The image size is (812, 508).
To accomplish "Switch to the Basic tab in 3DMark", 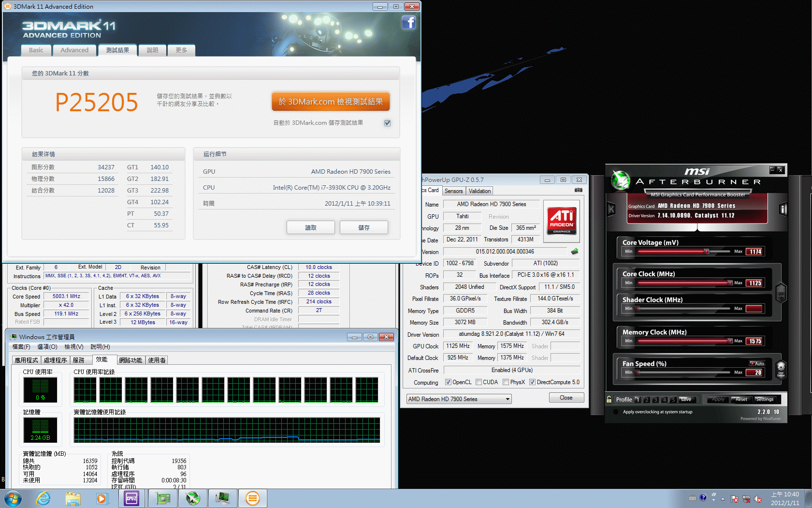I will 36,50.
